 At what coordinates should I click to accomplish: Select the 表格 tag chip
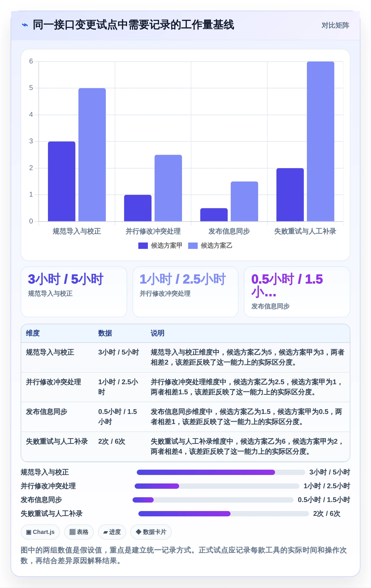click(79, 532)
